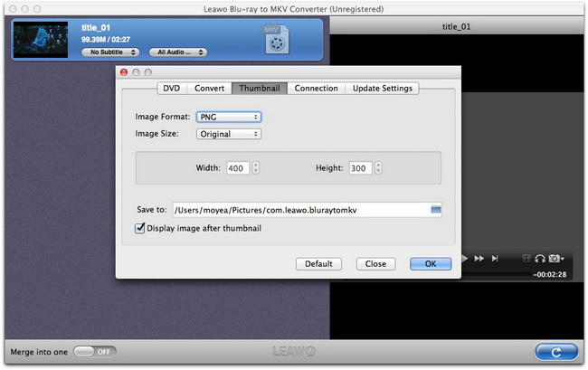This screenshot has width=588, height=370.
Task: Open the snapshot dropdown arrow beside the camera
Action: click(x=563, y=259)
